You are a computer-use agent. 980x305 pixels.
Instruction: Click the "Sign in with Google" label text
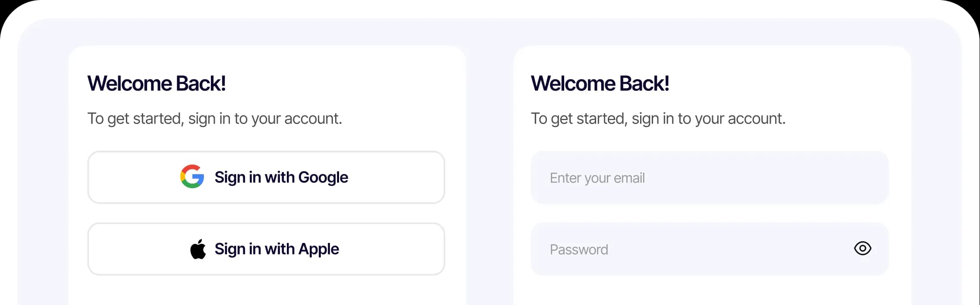pyautogui.click(x=281, y=177)
